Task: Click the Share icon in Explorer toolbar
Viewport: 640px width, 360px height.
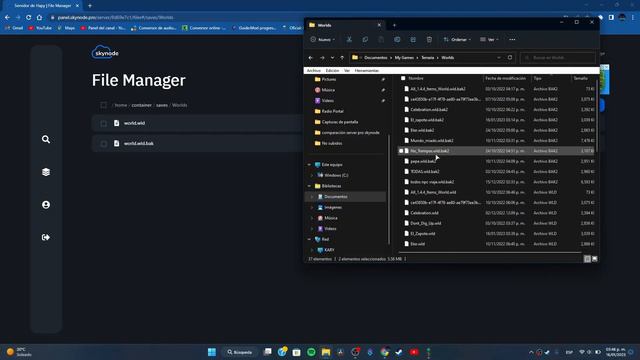Action: click(x=413, y=40)
